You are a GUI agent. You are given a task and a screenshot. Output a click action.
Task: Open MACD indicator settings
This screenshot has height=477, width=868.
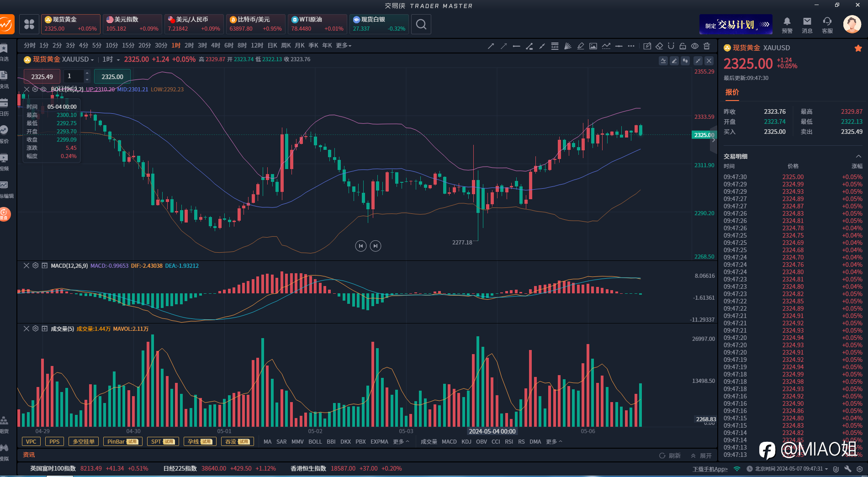(x=35, y=265)
